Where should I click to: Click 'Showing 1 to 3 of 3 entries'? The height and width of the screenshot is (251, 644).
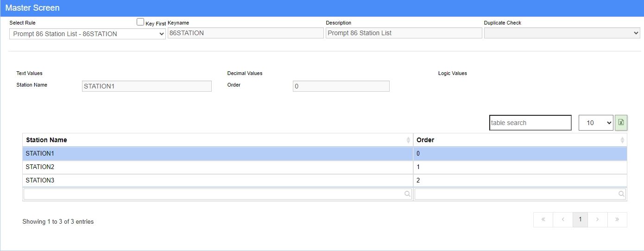coord(58,222)
